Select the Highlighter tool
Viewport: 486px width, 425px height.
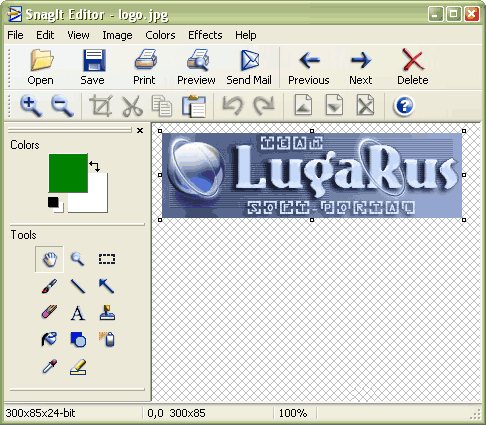pos(78,367)
